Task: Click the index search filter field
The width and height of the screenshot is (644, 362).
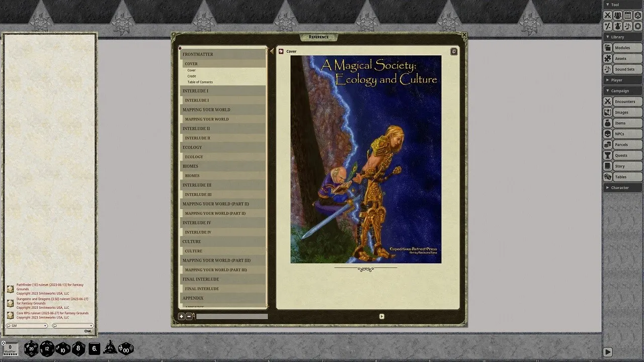Action: 232,316
